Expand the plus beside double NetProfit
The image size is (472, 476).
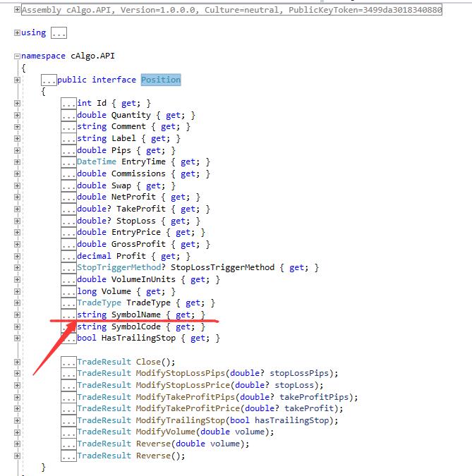click(x=18, y=197)
